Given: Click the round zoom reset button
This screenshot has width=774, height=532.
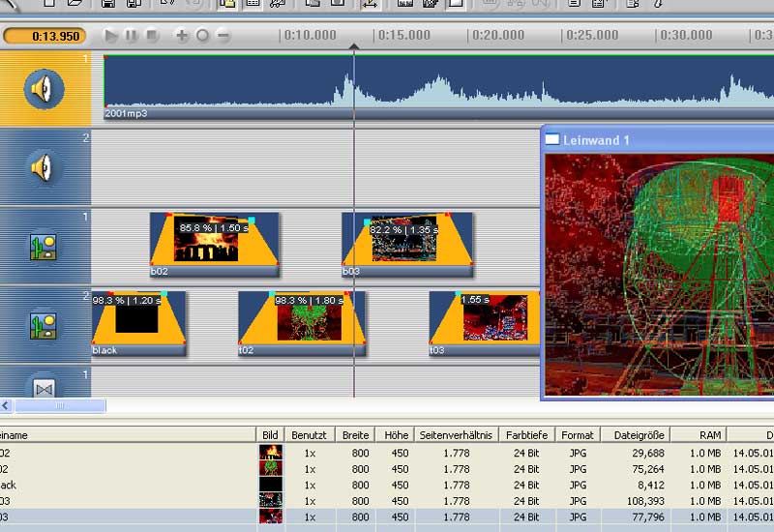Looking at the screenshot, I should coord(202,36).
